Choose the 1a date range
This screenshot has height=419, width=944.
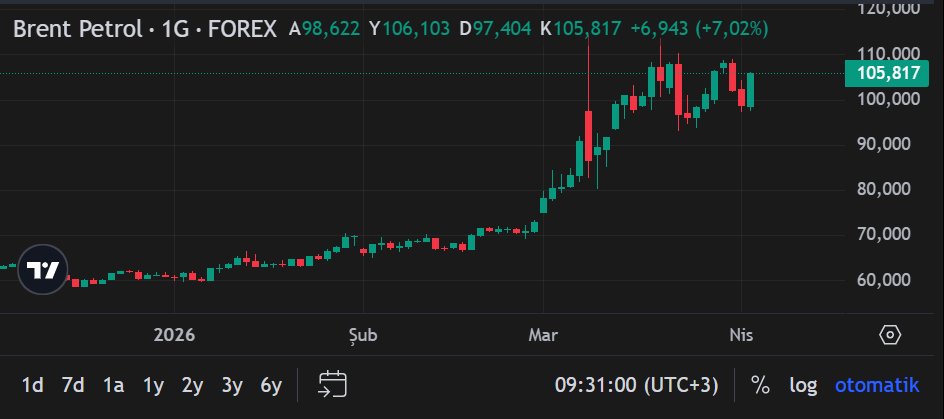[x=113, y=385]
